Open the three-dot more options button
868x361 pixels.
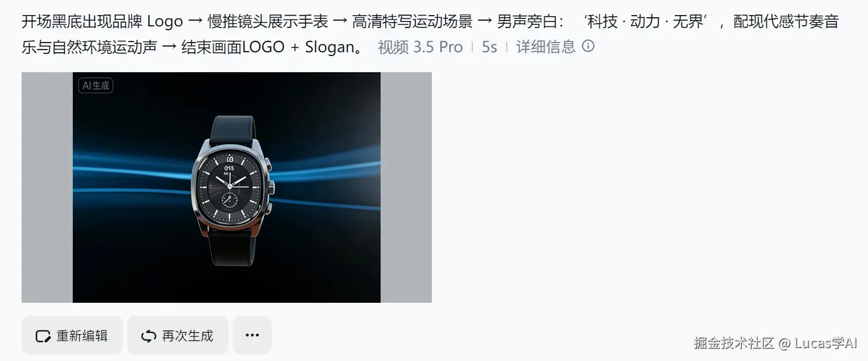252,335
